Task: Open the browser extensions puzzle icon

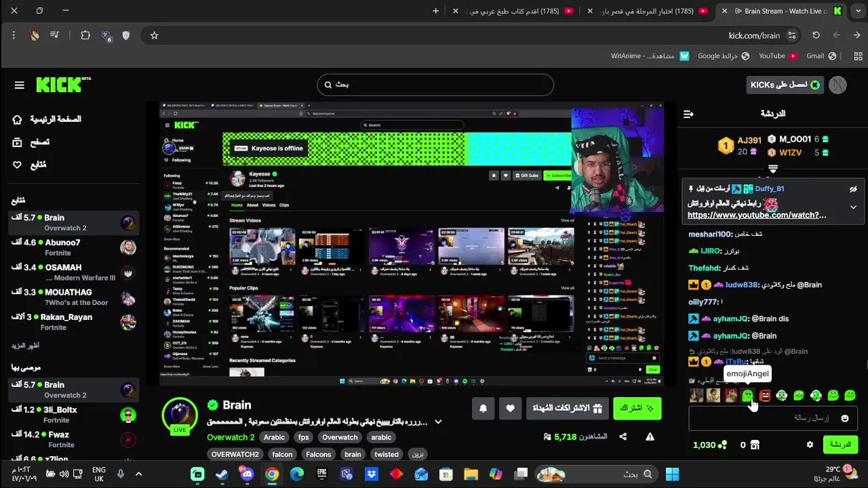Action: point(85,35)
